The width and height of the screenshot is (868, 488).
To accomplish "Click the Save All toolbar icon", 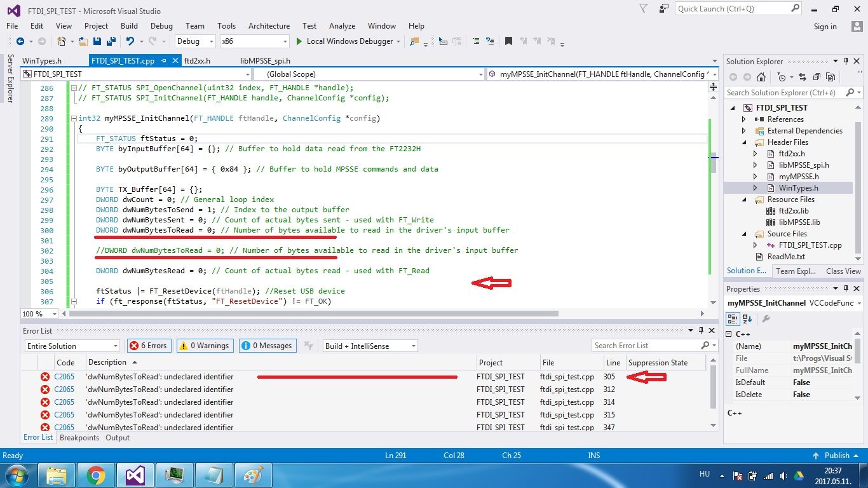I will (111, 41).
